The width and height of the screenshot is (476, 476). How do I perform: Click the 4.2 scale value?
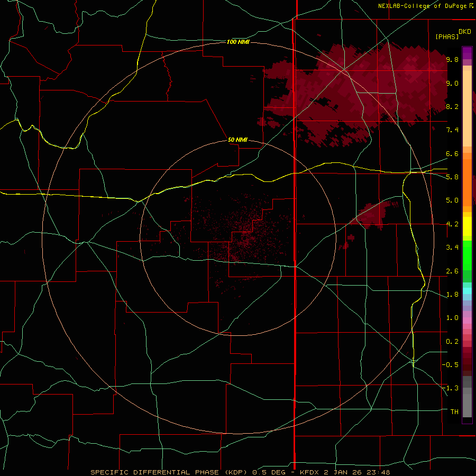coord(452,224)
